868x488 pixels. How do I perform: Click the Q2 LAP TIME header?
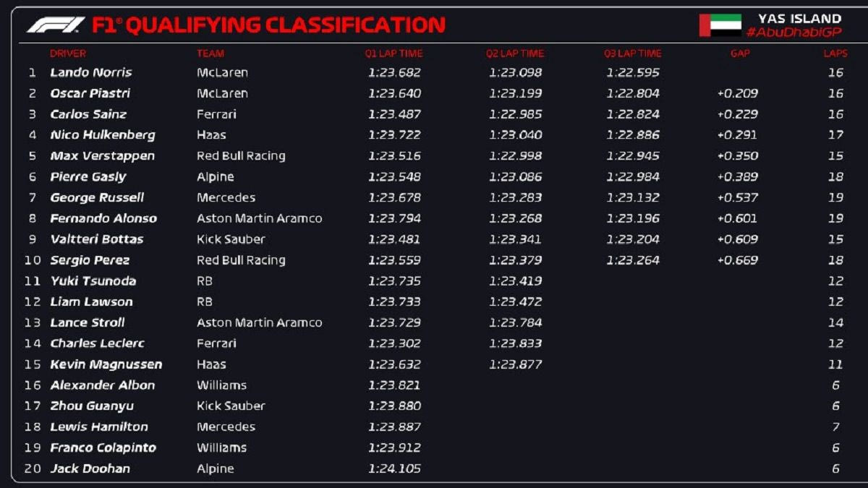(515, 53)
